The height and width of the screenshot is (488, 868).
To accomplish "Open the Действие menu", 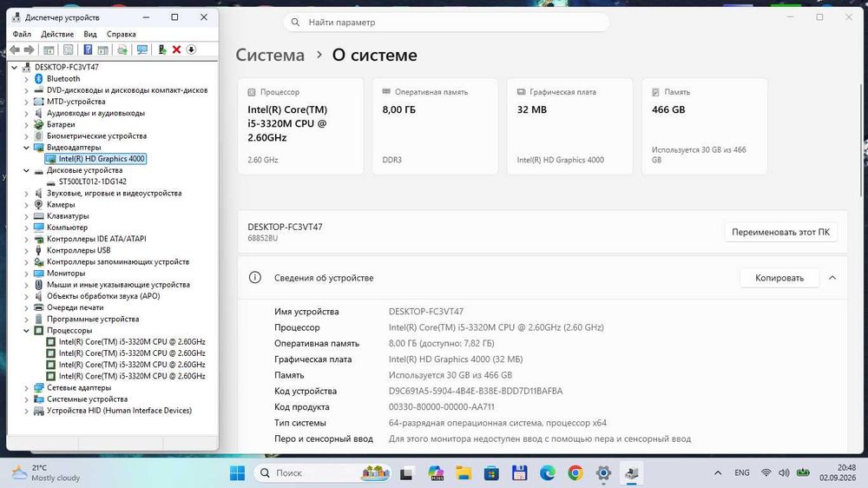I will 57,34.
